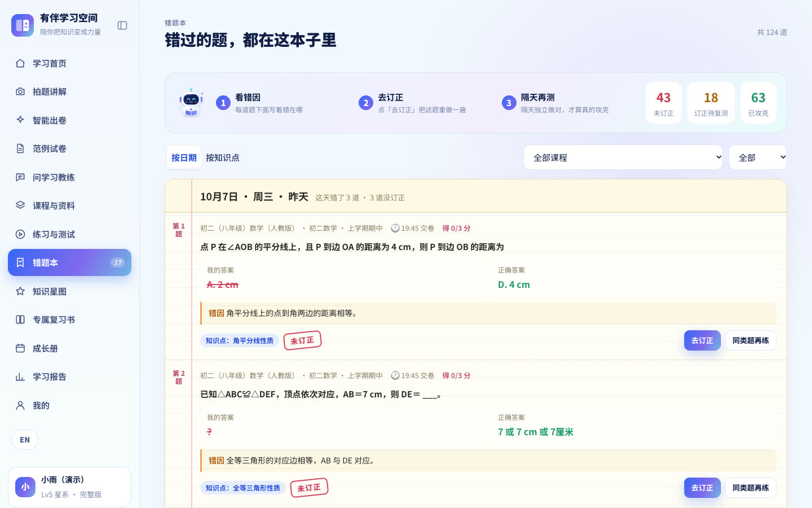Open 拍题讲解 camera icon
Image resolution: width=812 pixels, height=508 pixels.
pos(20,91)
